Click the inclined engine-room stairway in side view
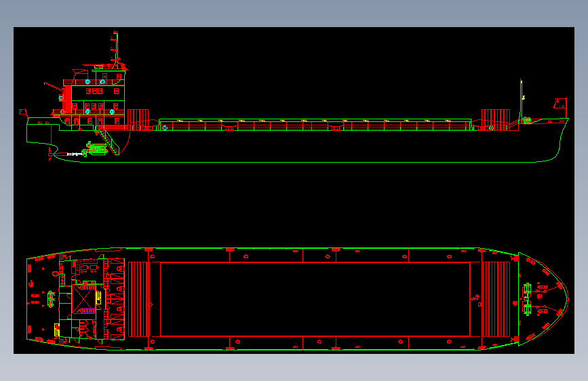 point(109,143)
